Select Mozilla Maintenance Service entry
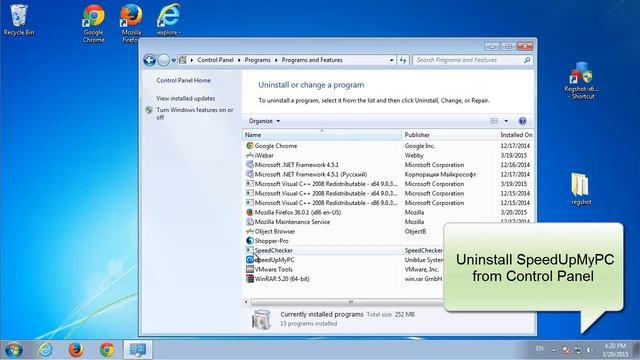The height and width of the screenshot is (360, 640). pyautogui.click(x=292, y=222)
